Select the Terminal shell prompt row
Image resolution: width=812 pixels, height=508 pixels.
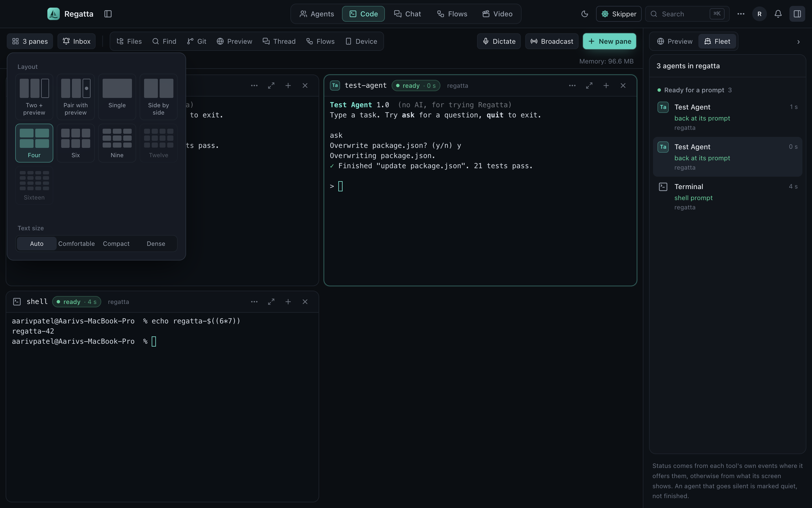coord(727,196)
